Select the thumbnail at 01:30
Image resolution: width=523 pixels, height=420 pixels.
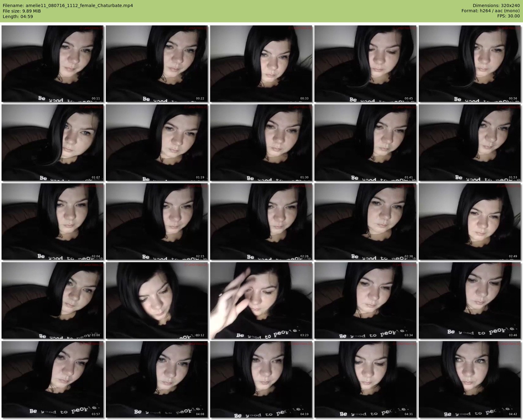(261, 143)
